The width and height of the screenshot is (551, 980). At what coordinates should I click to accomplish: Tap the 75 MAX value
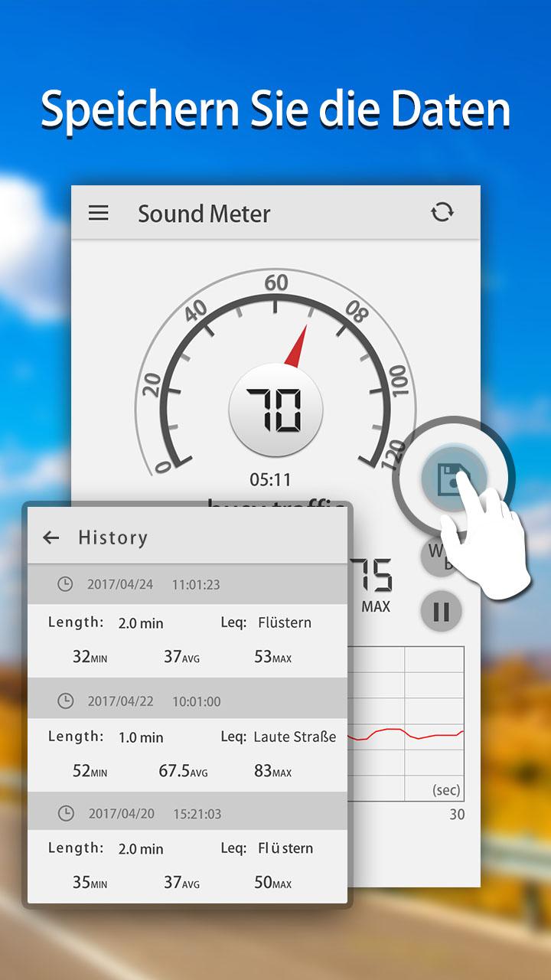373,586
